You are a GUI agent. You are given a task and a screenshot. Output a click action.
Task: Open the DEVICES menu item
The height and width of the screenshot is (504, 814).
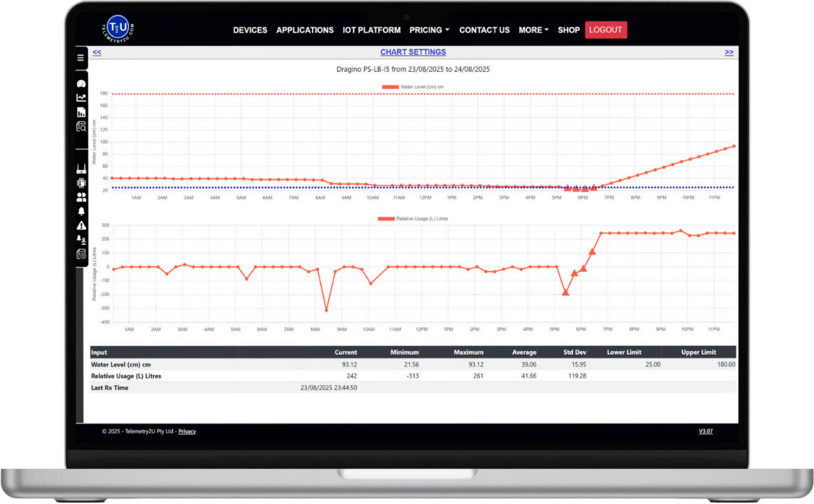pos(250,30)
